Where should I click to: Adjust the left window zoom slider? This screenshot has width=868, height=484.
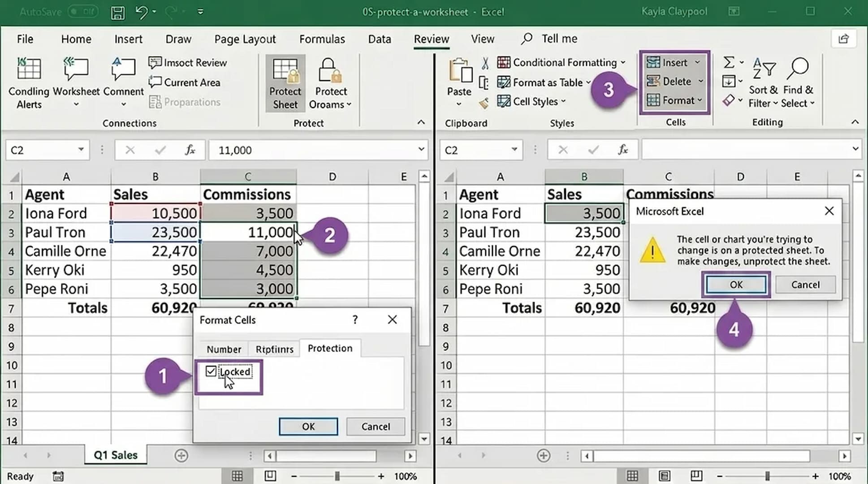[x=337, y=476]
